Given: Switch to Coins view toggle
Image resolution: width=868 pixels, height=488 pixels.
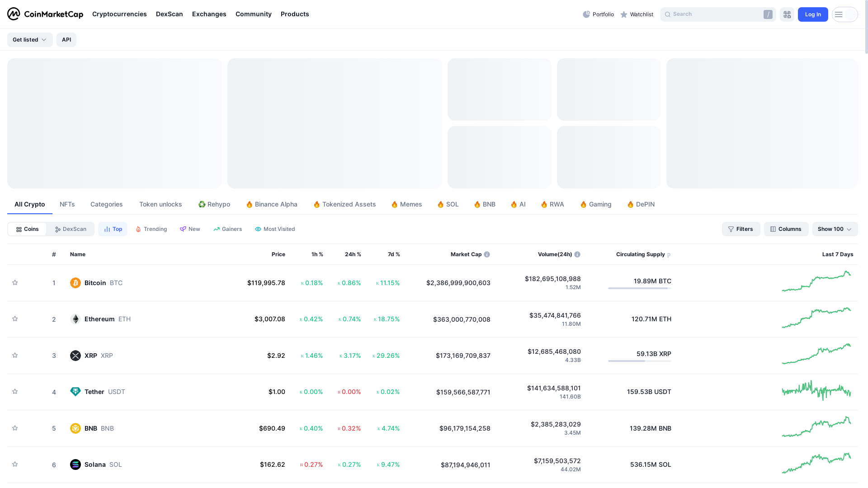Looking at the screenshot, I should 27,229.
